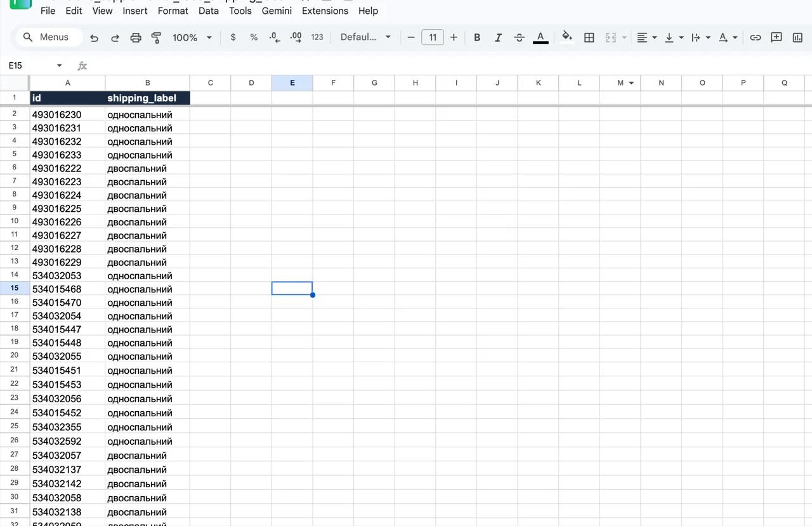Format as percent with the % icon

(x=254, y=37)
